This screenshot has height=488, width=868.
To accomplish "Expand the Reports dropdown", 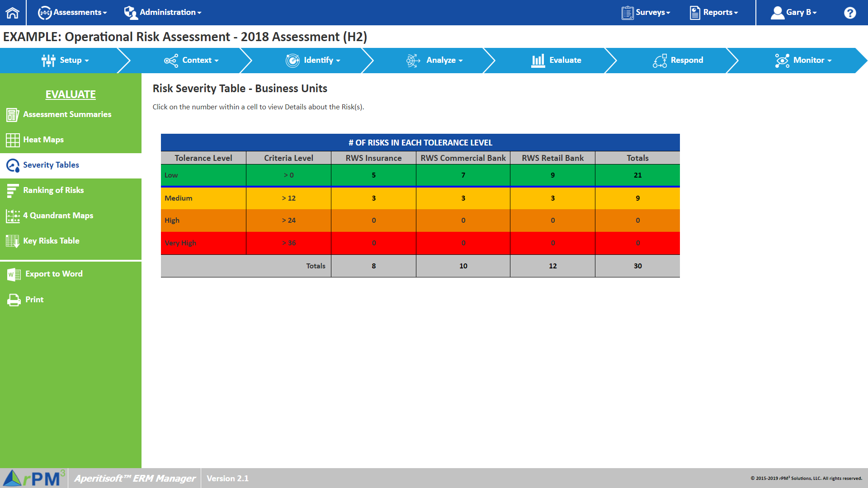I will pos(714,13).
